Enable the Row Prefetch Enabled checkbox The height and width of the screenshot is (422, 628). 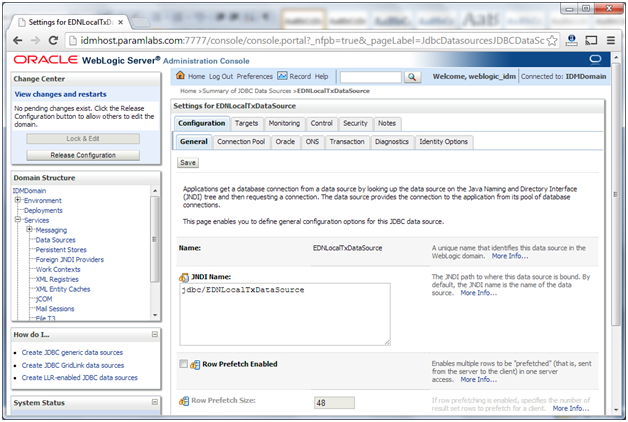click(183, 364)
